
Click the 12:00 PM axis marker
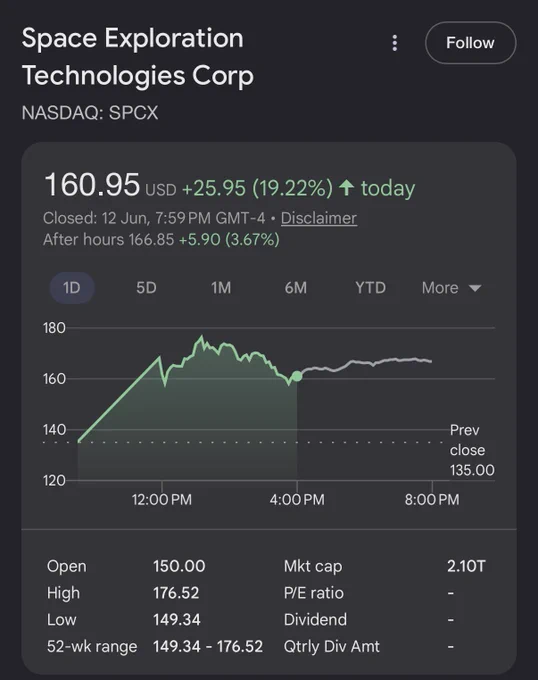pos(162,499)
